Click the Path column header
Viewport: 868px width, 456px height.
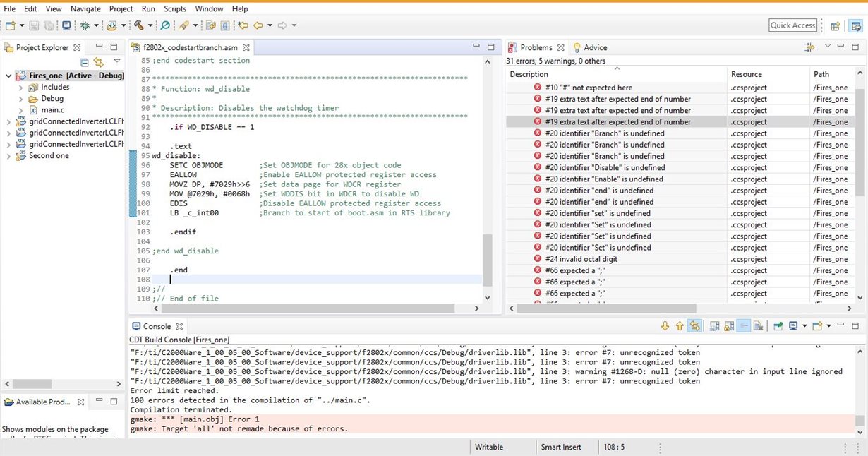(x=833, y=74)
